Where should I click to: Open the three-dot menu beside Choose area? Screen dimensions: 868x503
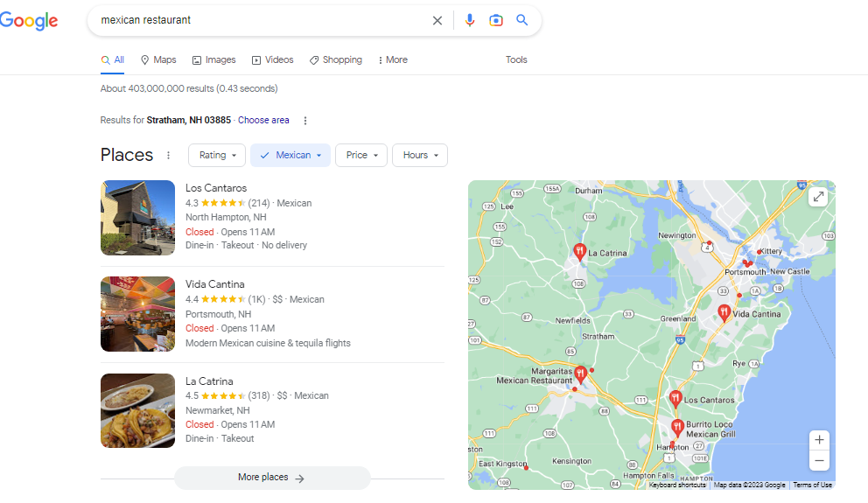click(x=305, y=121)
